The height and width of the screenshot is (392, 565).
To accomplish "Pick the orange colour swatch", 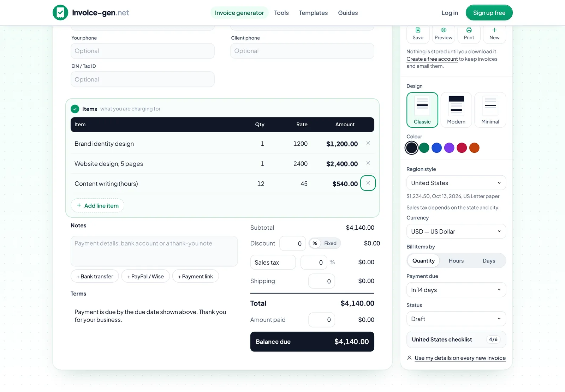I will click(x=474, y=148).
